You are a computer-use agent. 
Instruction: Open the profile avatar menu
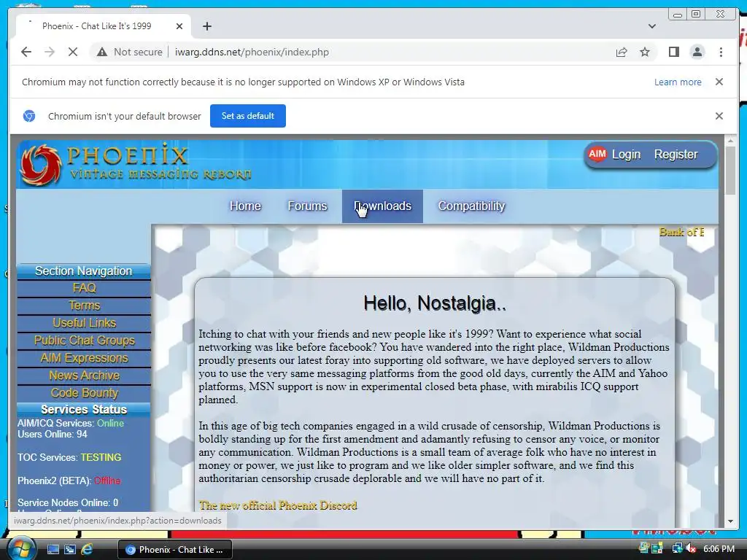(x=697, y=52)
